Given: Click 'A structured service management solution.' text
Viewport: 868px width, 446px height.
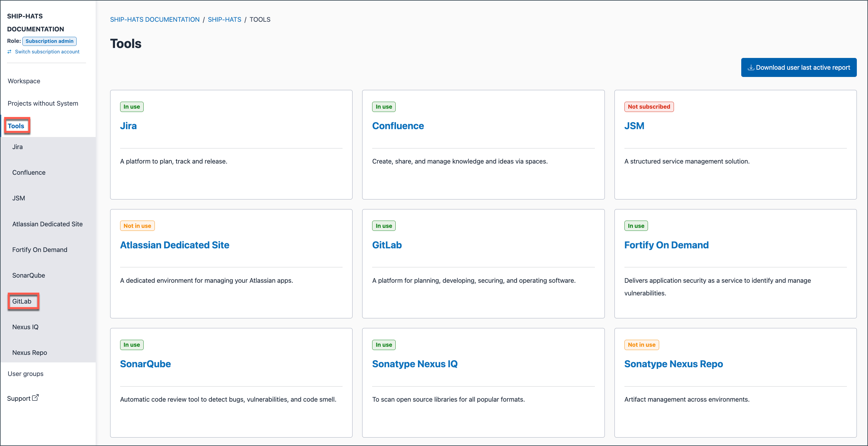Looking at the screenshot, I should 687,161.
